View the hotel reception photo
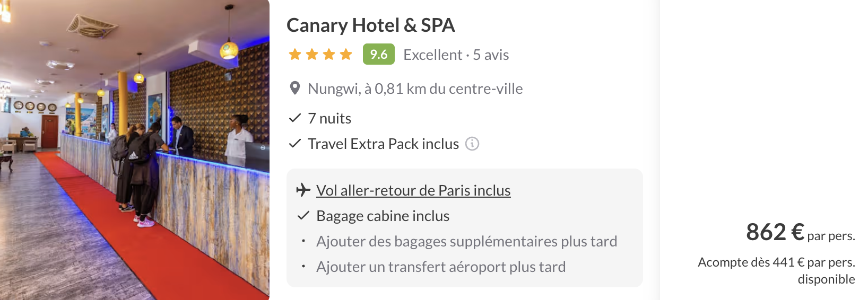 coord(135,150)
